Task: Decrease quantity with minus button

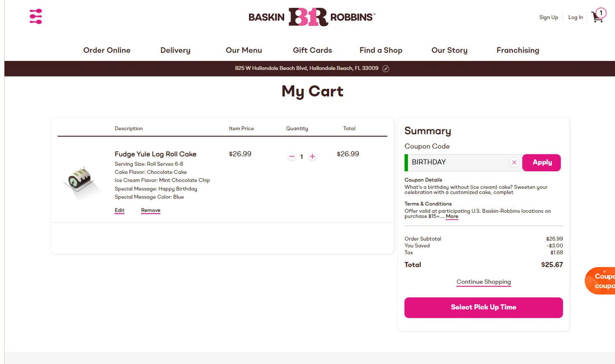Action: (292, 156)
